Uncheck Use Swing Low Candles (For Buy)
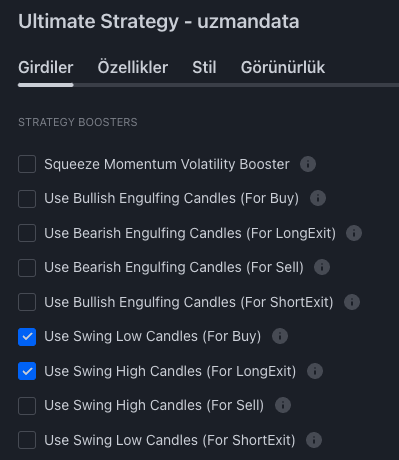This screenshot has width=399, height=460. [27, 337]
